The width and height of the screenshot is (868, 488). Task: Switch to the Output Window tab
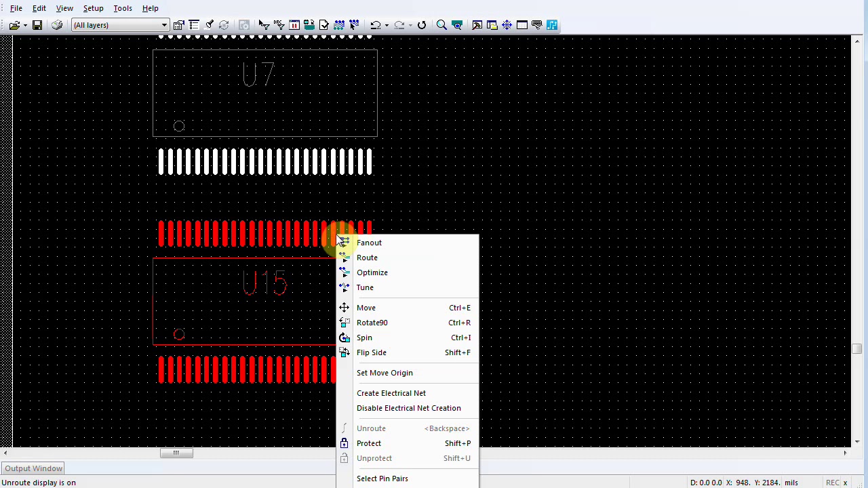(x=33, y=468)
